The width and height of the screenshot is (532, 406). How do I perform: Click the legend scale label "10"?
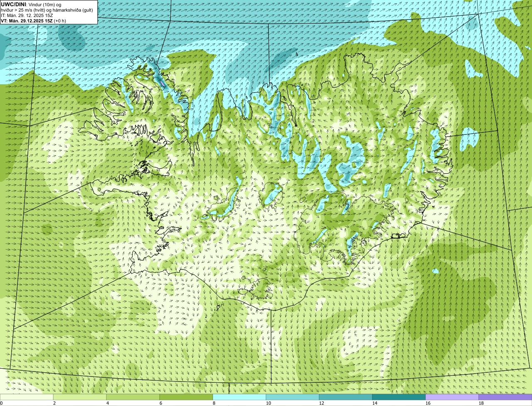[268, 403]
